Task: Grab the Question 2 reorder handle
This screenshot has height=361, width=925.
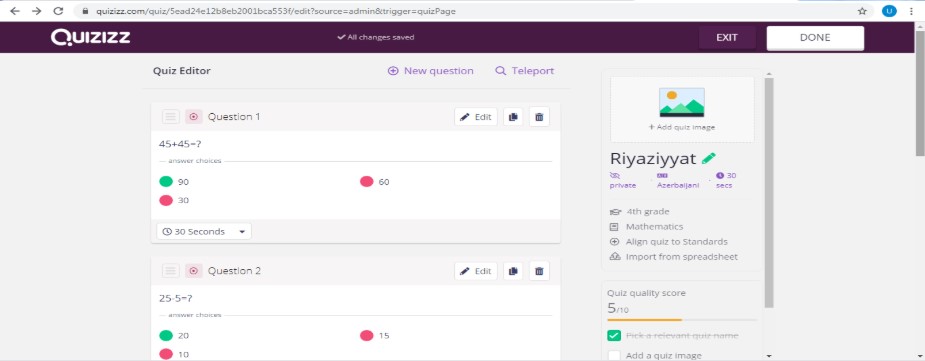Action: (x=170, y=271)
